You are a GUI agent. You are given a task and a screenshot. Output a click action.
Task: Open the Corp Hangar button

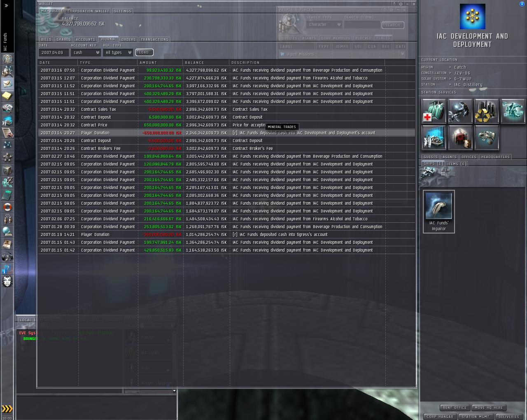[440, 417]
